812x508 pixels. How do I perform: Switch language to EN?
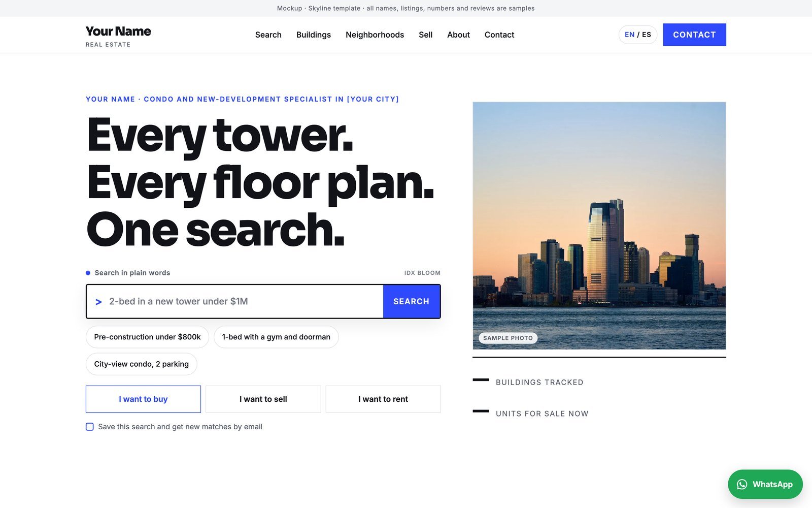(x=629, y=35)
